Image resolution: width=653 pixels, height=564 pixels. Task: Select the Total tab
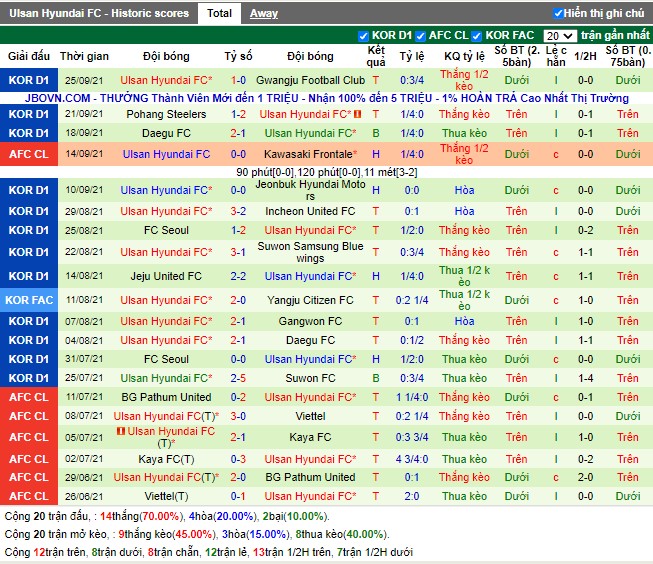coord(219,13)
